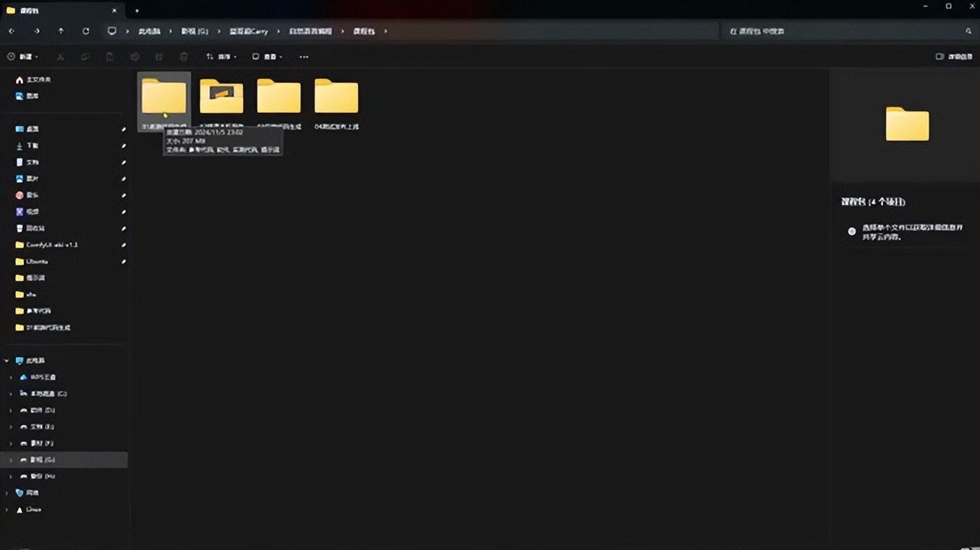Viewport: 980px width, 550px height.
Task: Jump to 此电脑 in the breadcrumb
Action: pos(149,32)
